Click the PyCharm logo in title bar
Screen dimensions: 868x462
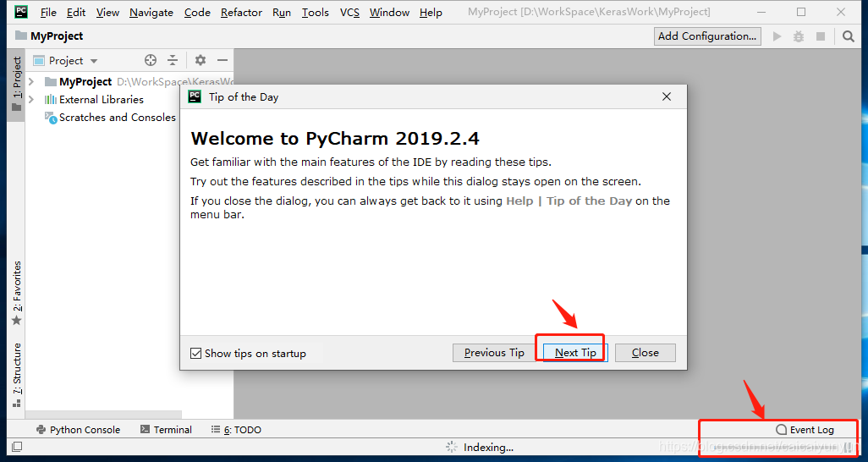(22, 12)
